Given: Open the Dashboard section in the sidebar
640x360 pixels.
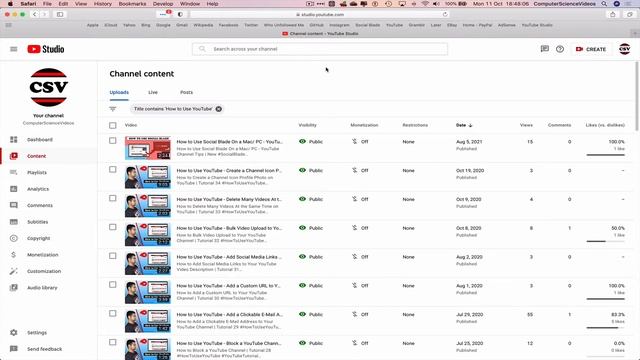Looking at the screenshot, I should point(40,140).
